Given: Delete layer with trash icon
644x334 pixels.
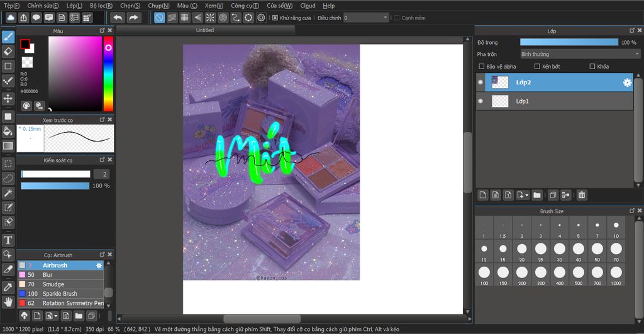Looking at the screenshot, I should click(582, 195).
